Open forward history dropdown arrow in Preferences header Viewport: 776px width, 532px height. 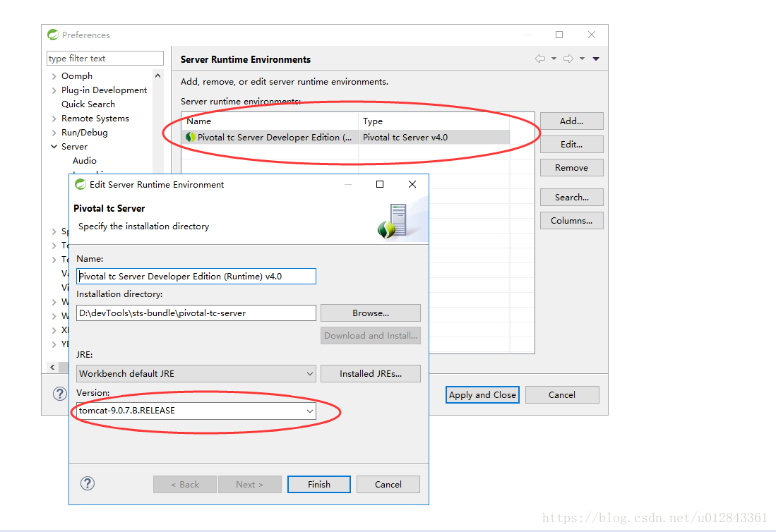pos(582,59)
